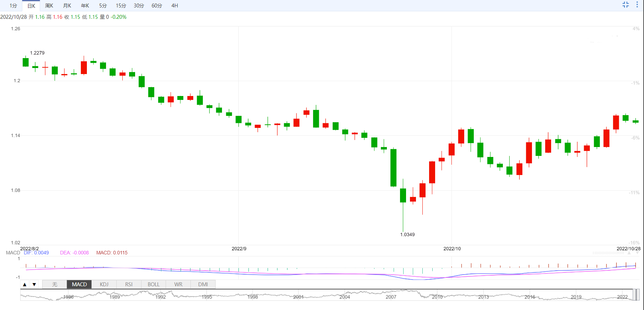Switch to the 5分 timeframe

point(103,6)
